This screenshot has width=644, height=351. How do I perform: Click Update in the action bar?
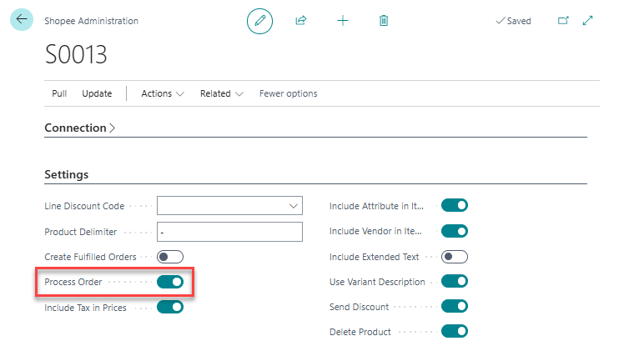[97, 93]
